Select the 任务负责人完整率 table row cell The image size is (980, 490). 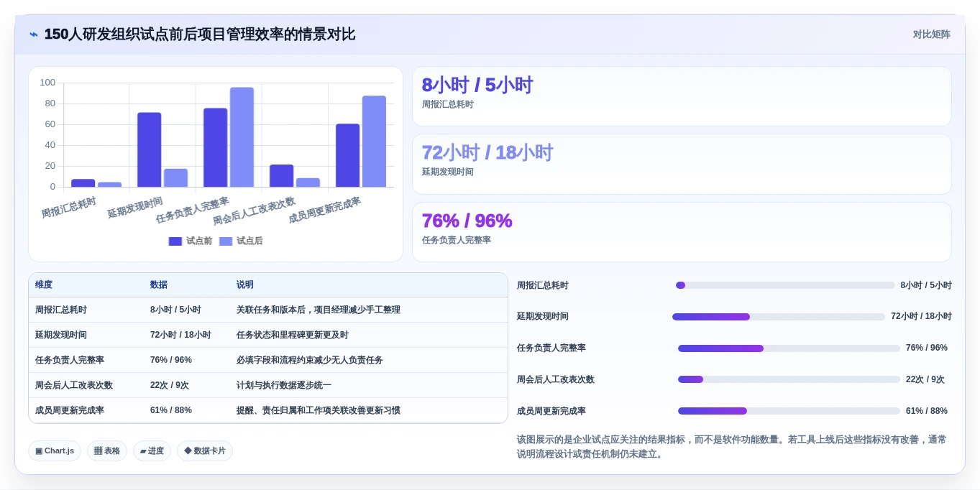click(70, 360)
